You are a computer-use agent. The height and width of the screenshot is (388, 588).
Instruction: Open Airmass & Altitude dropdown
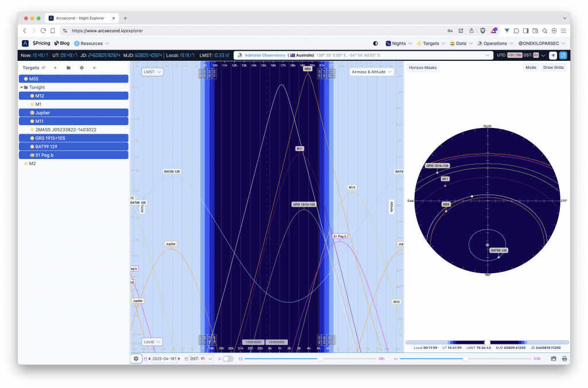(x=372, y=72)
